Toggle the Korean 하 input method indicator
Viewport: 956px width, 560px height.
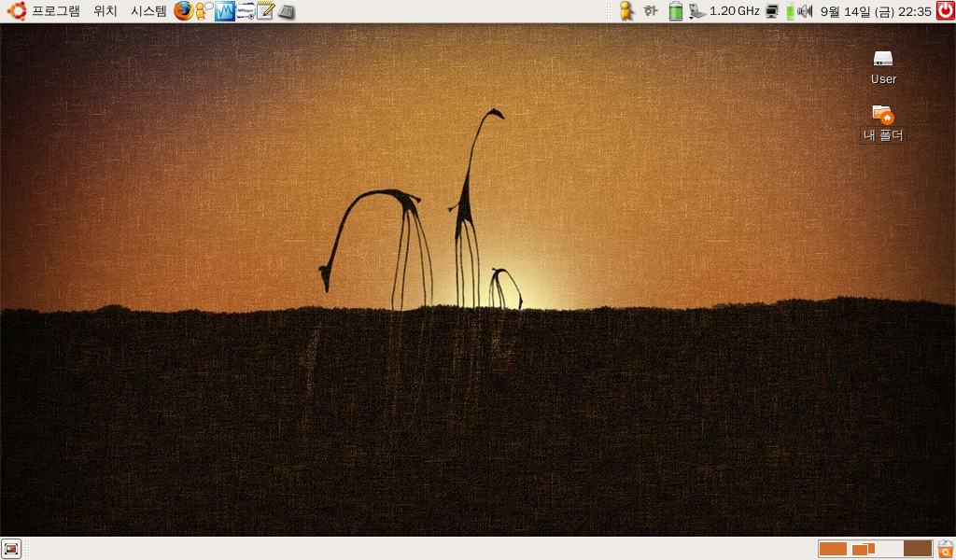(x=651, y=11)
